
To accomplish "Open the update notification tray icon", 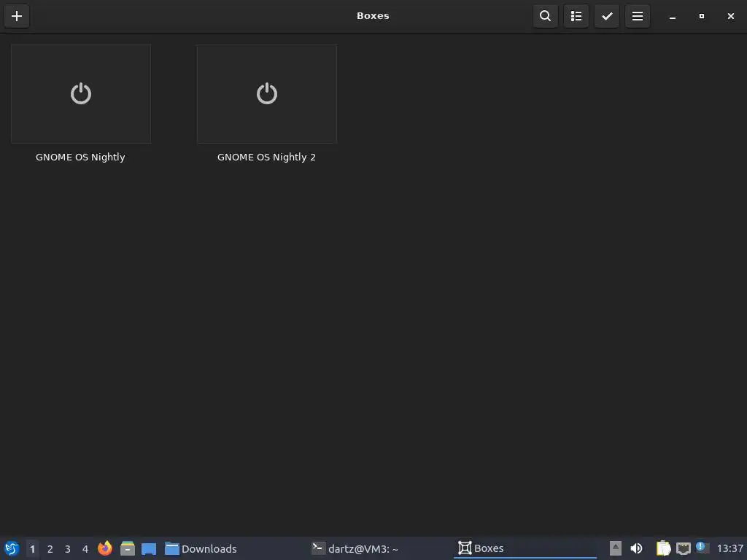I will point(703,548).
